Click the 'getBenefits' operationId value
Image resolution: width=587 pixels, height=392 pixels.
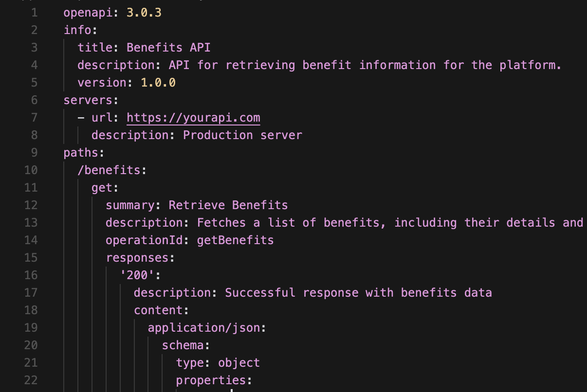click(x=236, y=240)
